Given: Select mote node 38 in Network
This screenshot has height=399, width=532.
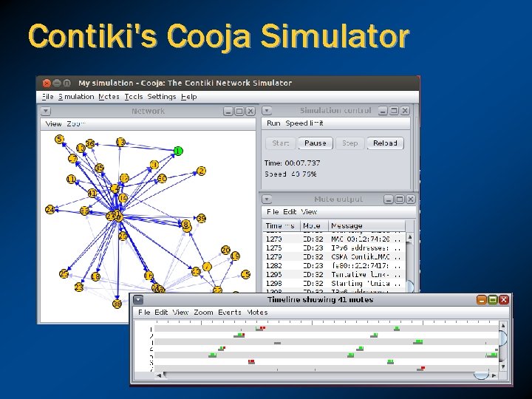Looking at the screenshot, I should click(x=117, y=304).
